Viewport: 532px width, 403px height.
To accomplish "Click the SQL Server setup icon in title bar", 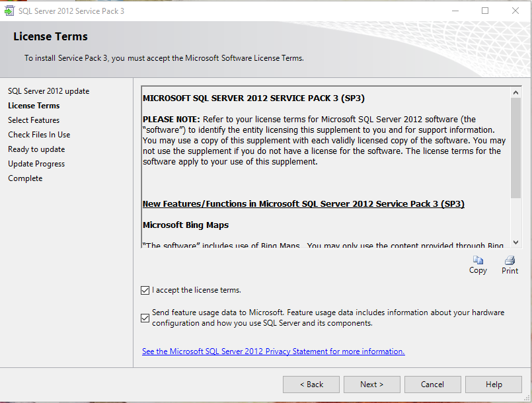I will click(10, 10).
